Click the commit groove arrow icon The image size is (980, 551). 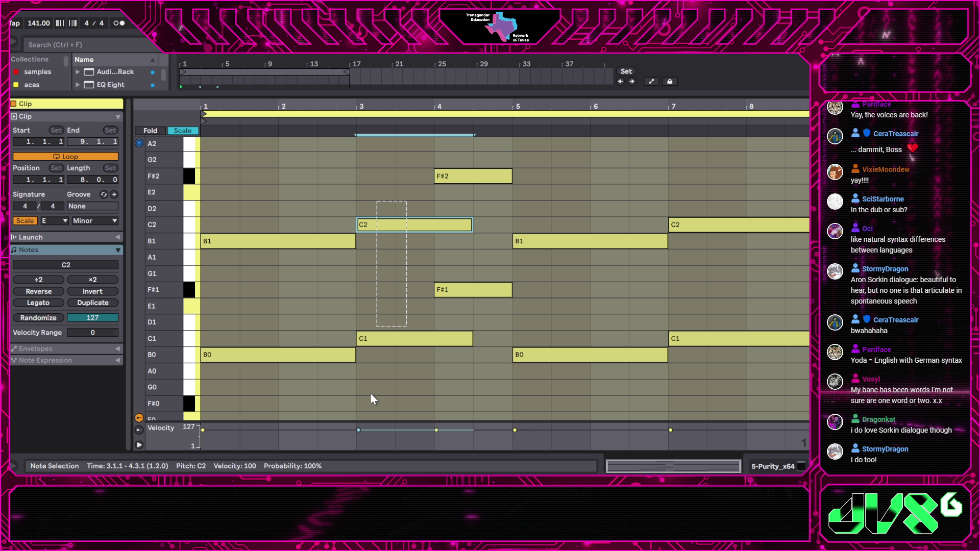coord(114,194)
